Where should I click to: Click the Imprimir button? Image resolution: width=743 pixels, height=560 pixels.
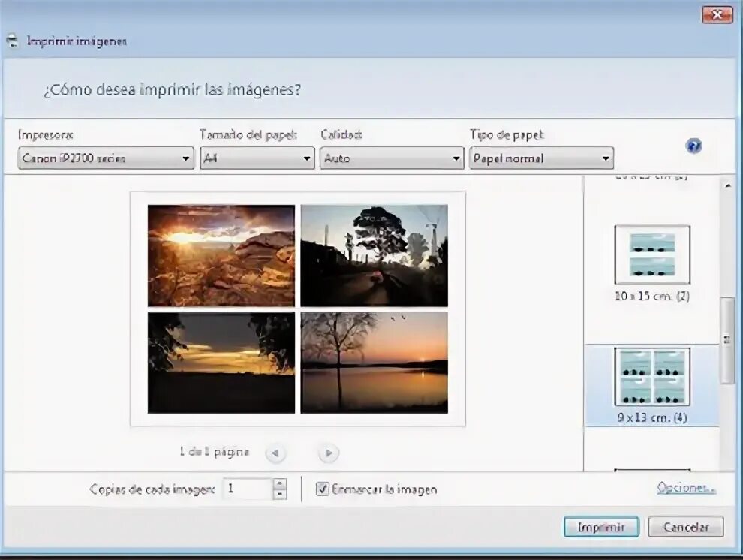click(x=601, y=527)
